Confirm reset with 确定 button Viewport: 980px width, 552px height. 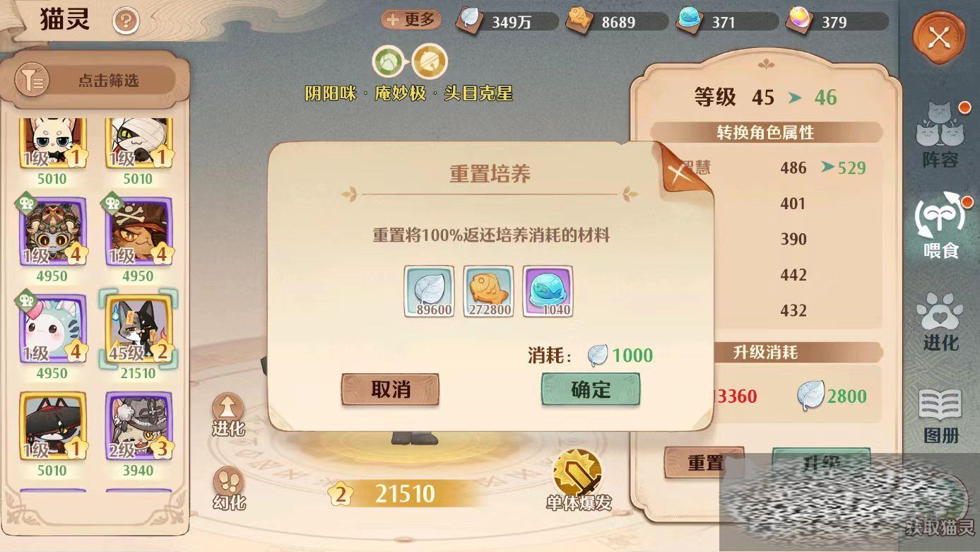[591, 389]
